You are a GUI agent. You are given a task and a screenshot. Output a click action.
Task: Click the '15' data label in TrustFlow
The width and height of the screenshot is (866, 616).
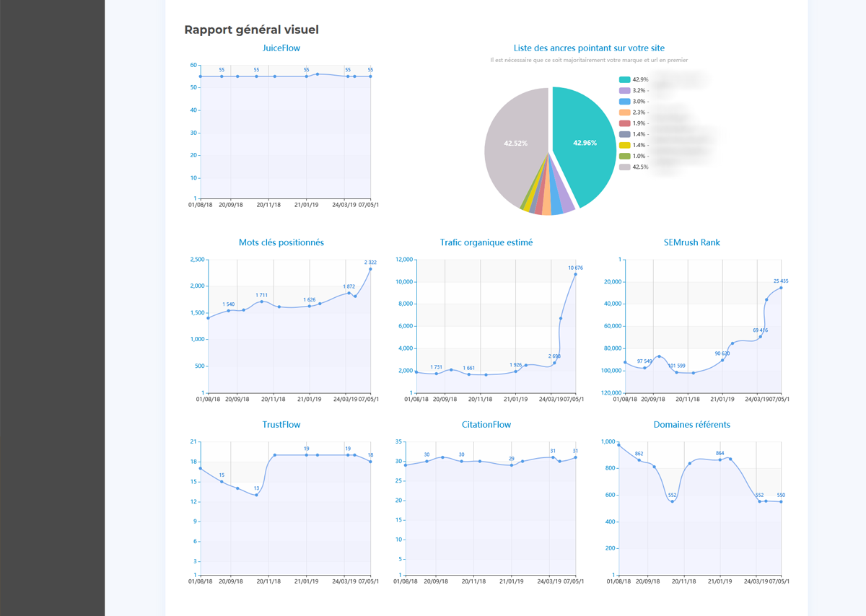tap(222, 475)
